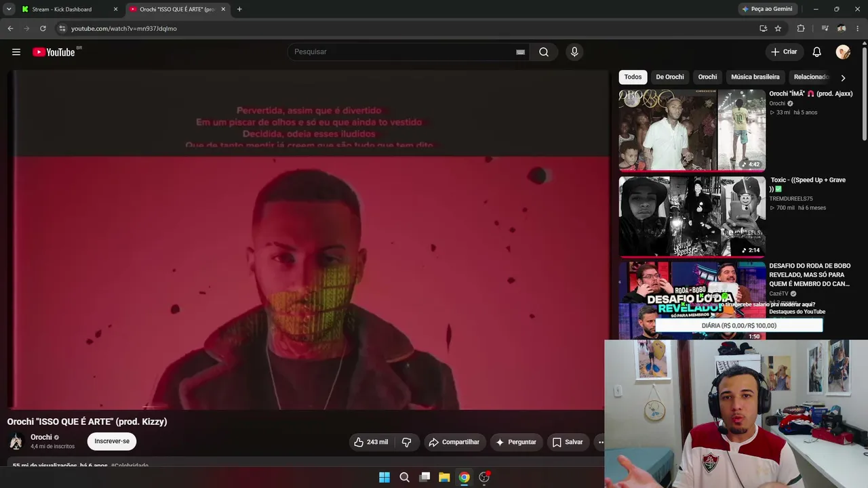Open Chrome extensions puzzle icon
This screenshot has height=488, width=868.
point(801,28)
